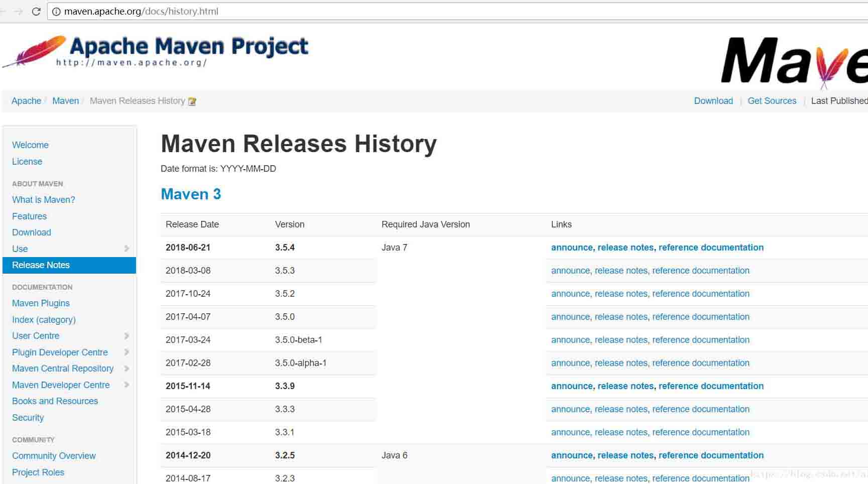Open Use in the sidebar
This screenshot has width=868, height=484.
coord(20,249)
